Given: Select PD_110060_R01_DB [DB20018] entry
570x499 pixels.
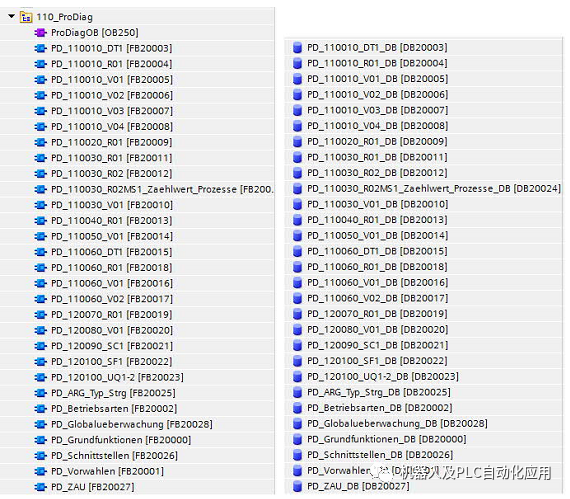Looking at the screenshot, I should pyautogui.click(x=377, y=267).
